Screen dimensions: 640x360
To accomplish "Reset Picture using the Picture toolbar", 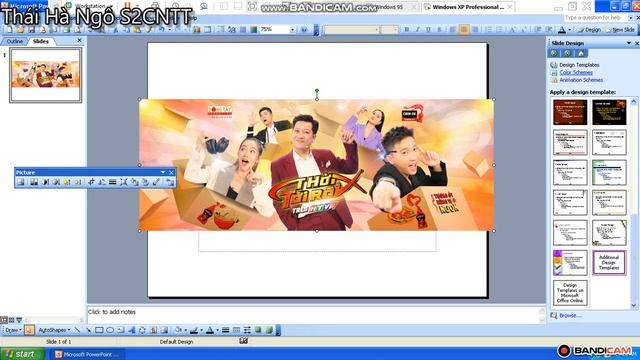I will coord(170,182).
